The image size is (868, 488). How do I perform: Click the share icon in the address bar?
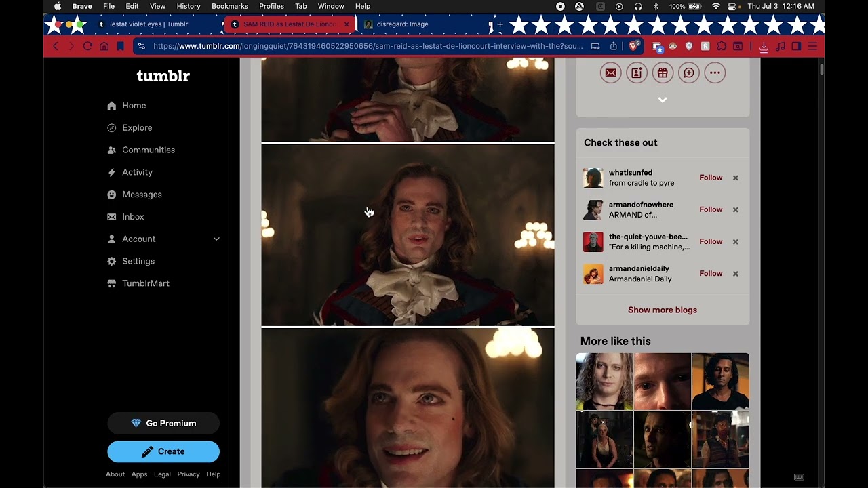tap(614, 46)
